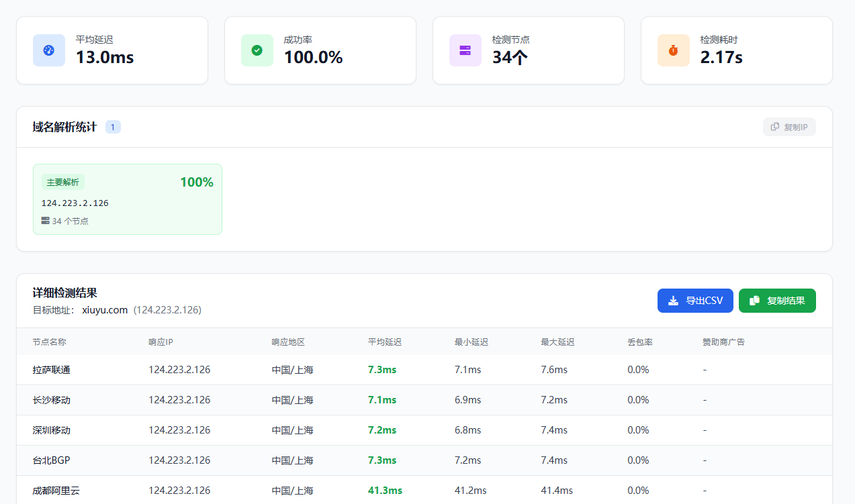Image resolution: width=855 pixels, height=504 pixels.
Task: Click the orange stopwatch detection time icon
Action: pyautogui.click(x=674, y=50)
